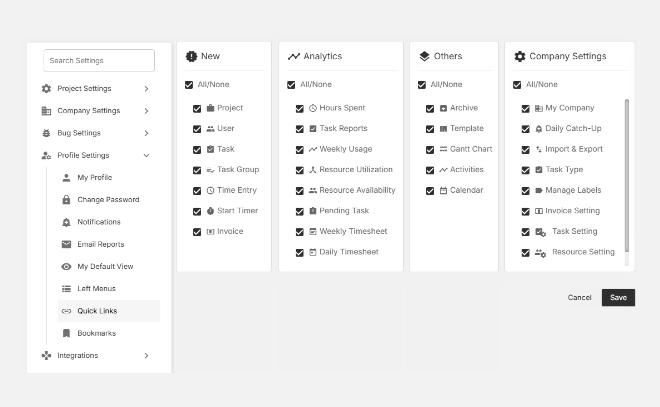
Task: Click the Cancel button
Action: point(579,298)
